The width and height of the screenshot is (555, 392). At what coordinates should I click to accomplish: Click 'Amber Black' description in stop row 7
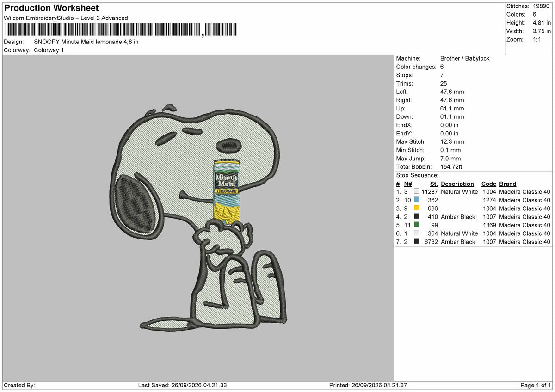(458, 241)
